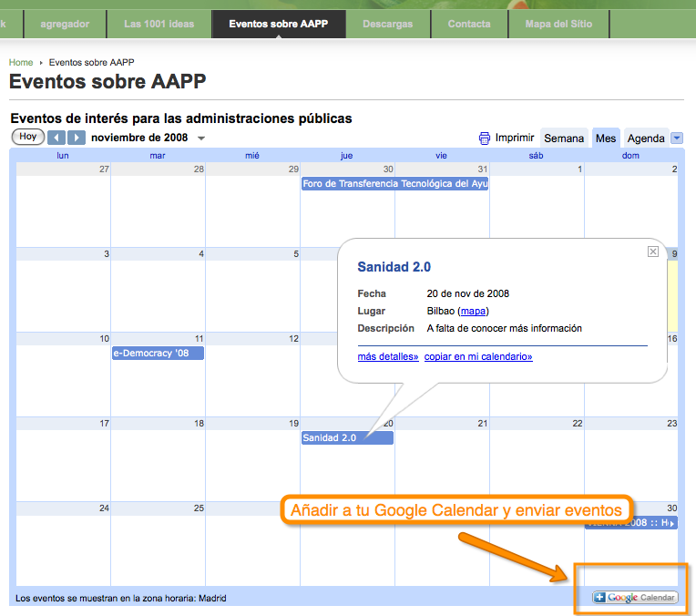Click day number 25 in calendar
Screen dimensions: 696x616
click(x=199, y=508)
